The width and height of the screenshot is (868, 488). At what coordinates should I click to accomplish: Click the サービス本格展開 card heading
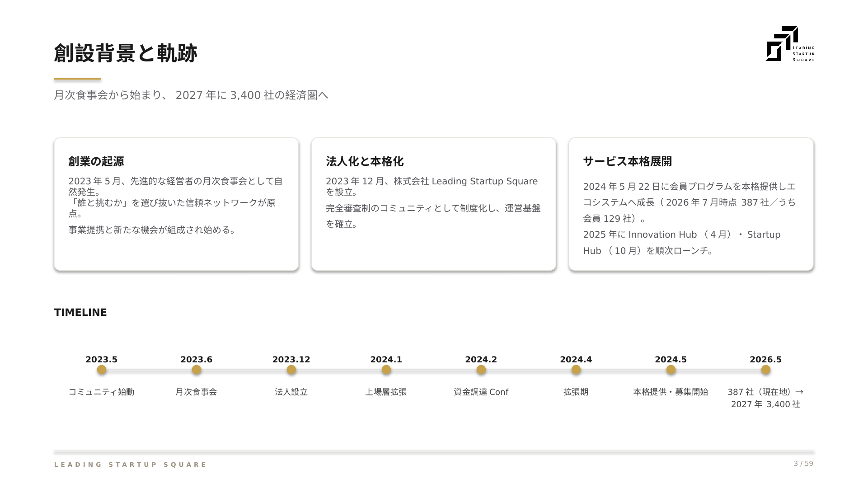(628, 161)
